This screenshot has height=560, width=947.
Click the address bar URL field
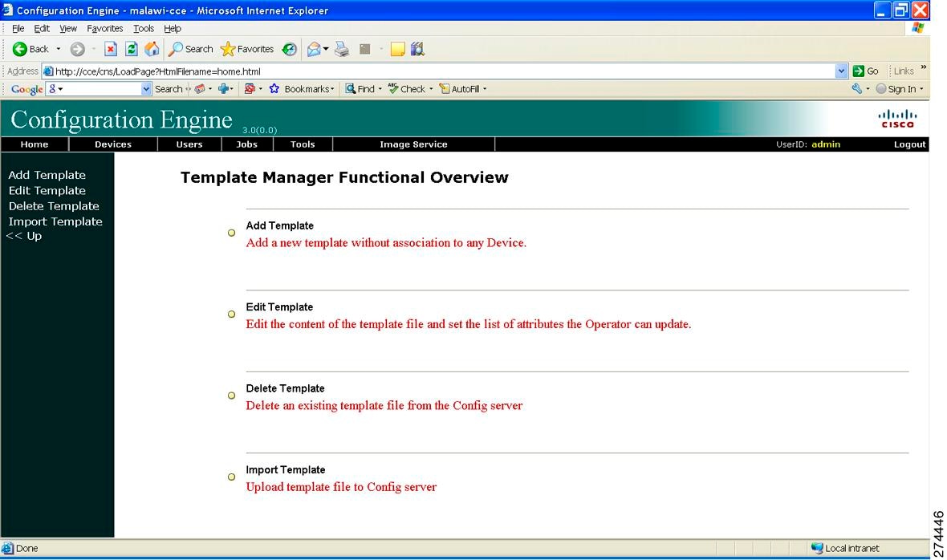(445, 71)
